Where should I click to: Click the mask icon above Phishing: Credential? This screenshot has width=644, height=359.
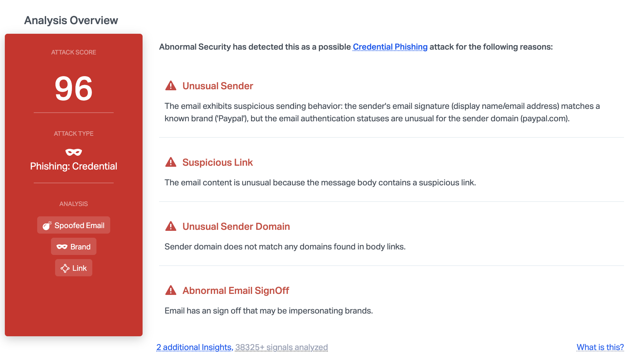[73, 152]
